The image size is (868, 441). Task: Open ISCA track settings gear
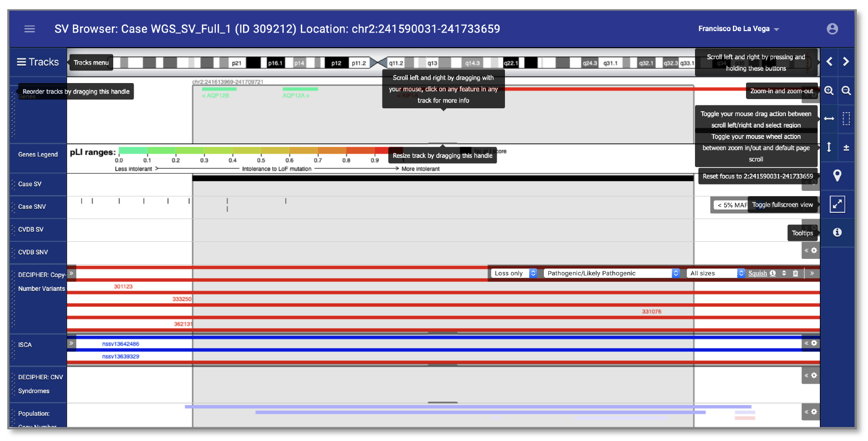[x=814, y=343]
